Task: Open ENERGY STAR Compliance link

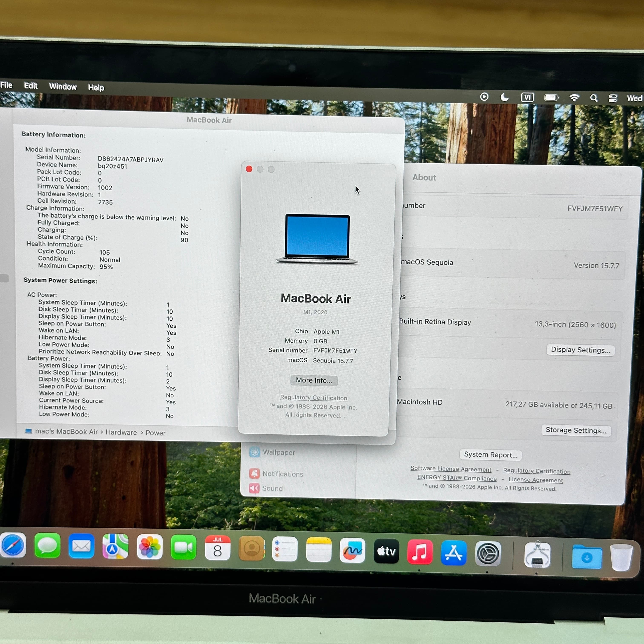Action: (x=457, y=478)
